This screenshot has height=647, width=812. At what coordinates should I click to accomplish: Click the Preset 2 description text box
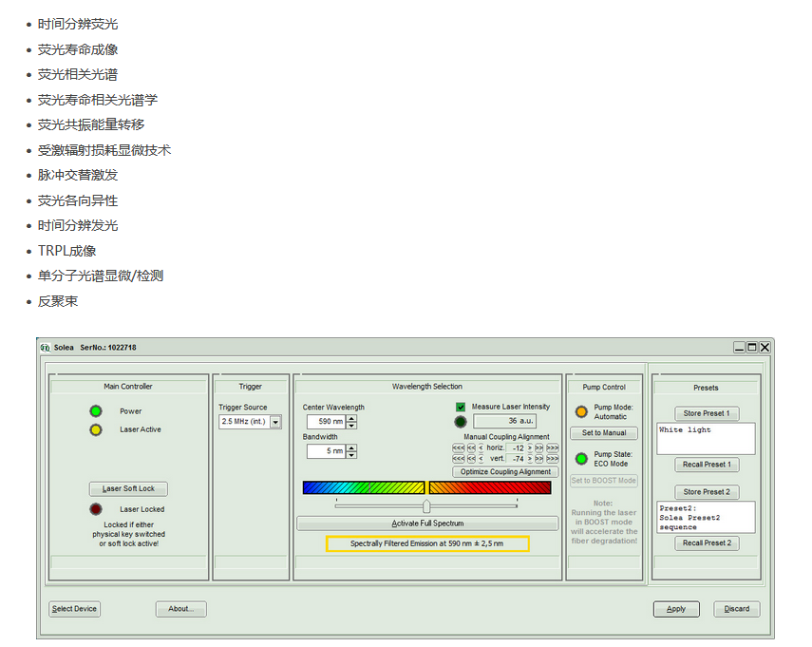706,518
